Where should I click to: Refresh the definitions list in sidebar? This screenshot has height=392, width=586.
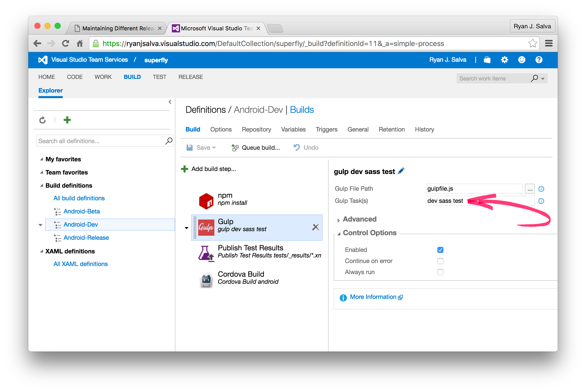(x=42, y=120)
